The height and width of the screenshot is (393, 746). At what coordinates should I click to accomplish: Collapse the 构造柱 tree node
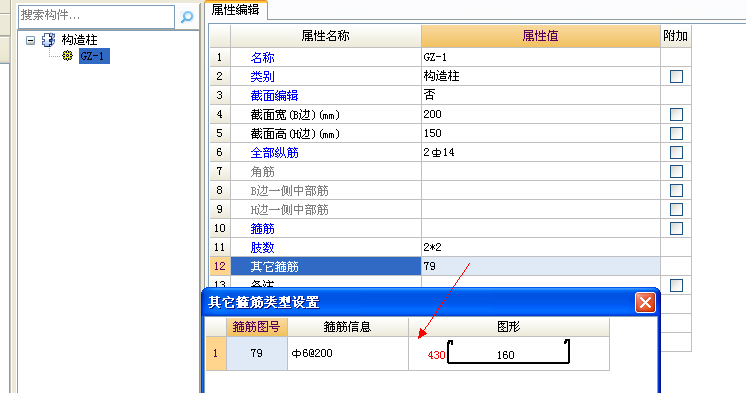[x=30, y=40]
